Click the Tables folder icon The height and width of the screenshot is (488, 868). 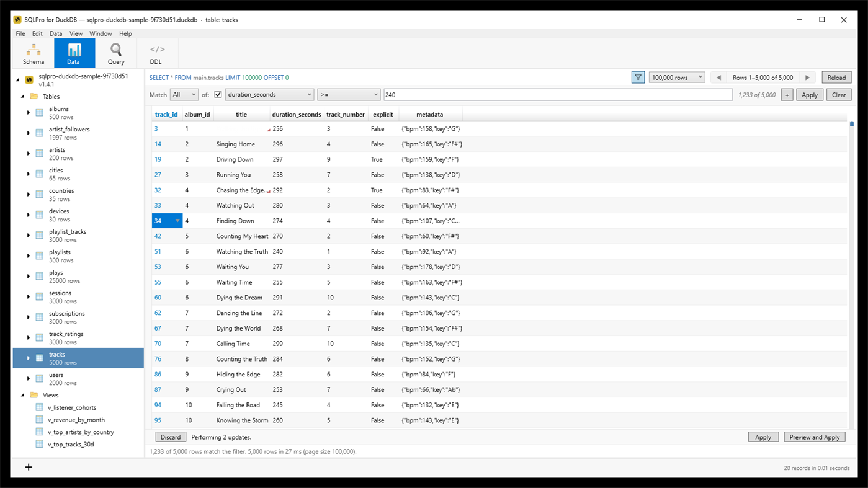point(34,96)
